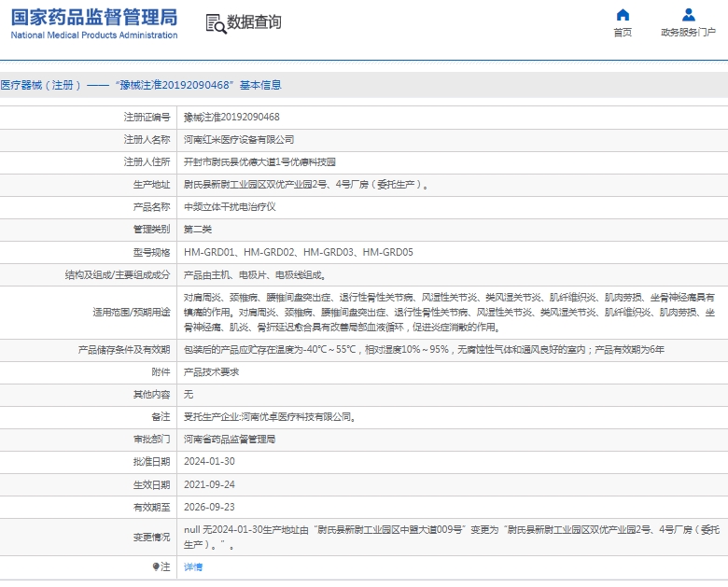Select the 生产地址 value text
Image resolution: width=728 pixels, height=587 pixels.
click(306, 185)
